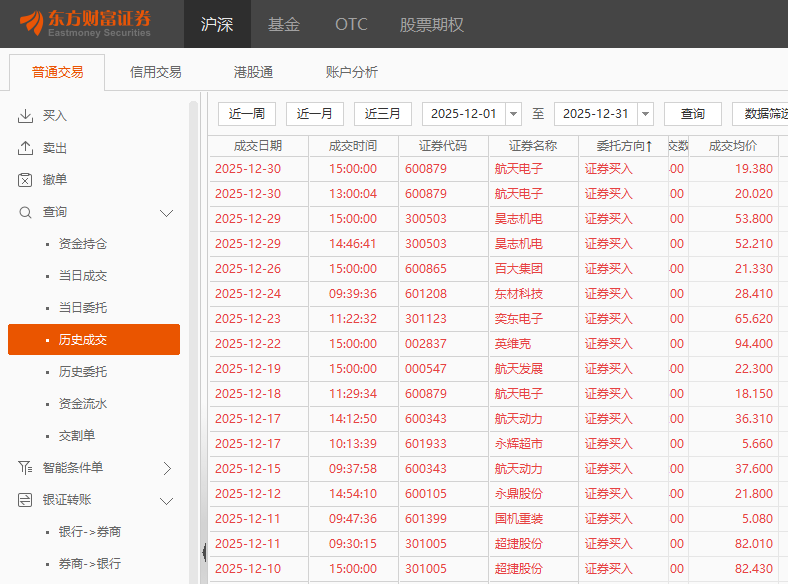This screenshot has width=788, height=584.
Task: Click the 查询 query button
Action: [693, 114]
